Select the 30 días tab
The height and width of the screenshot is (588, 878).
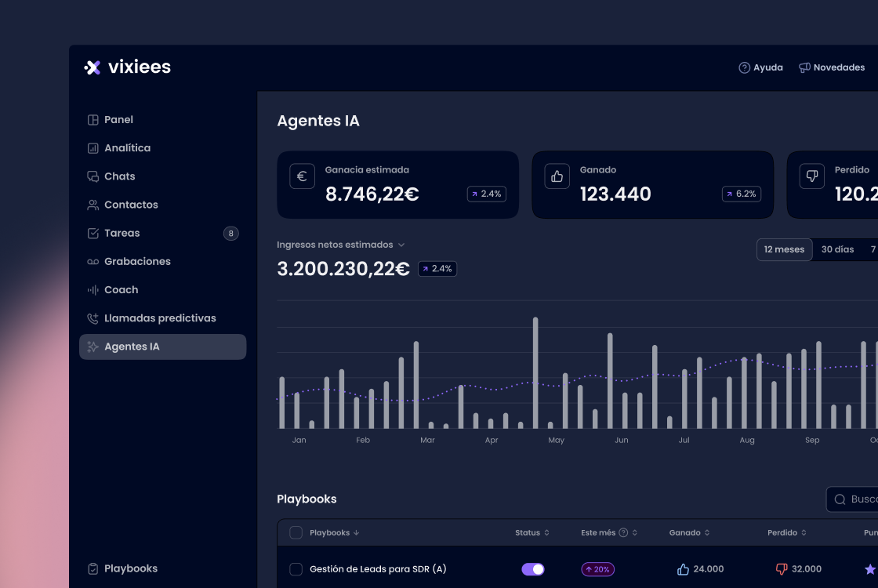(x=837, y=249)
